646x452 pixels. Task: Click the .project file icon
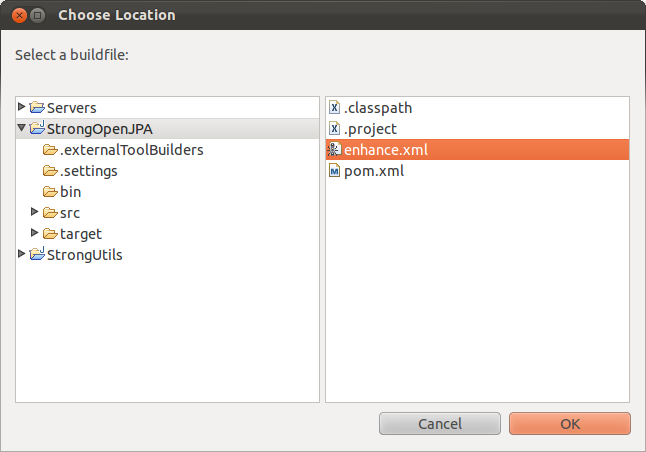335,128
